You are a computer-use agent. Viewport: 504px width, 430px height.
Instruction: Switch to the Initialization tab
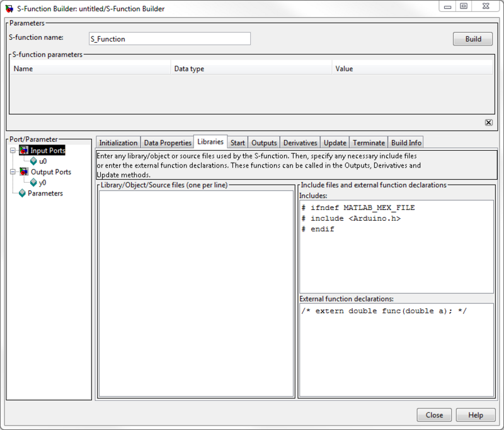point(118,142)
